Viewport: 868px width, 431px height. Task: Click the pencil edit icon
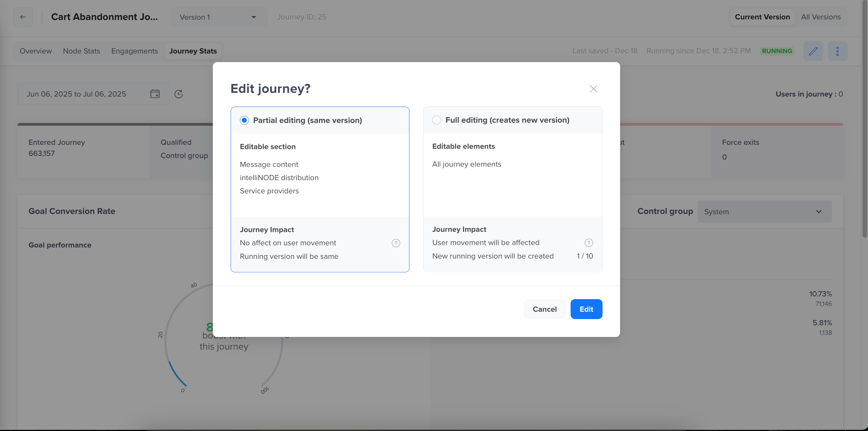(x=813, y=51)
